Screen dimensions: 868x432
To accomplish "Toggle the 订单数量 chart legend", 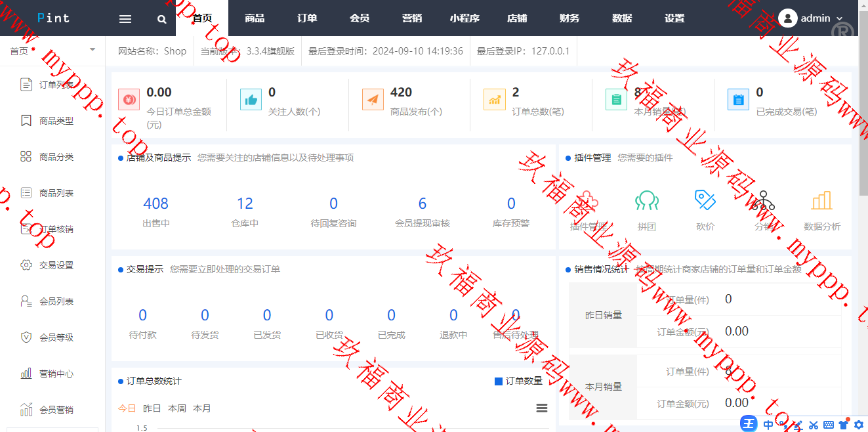I will point(518,381).
